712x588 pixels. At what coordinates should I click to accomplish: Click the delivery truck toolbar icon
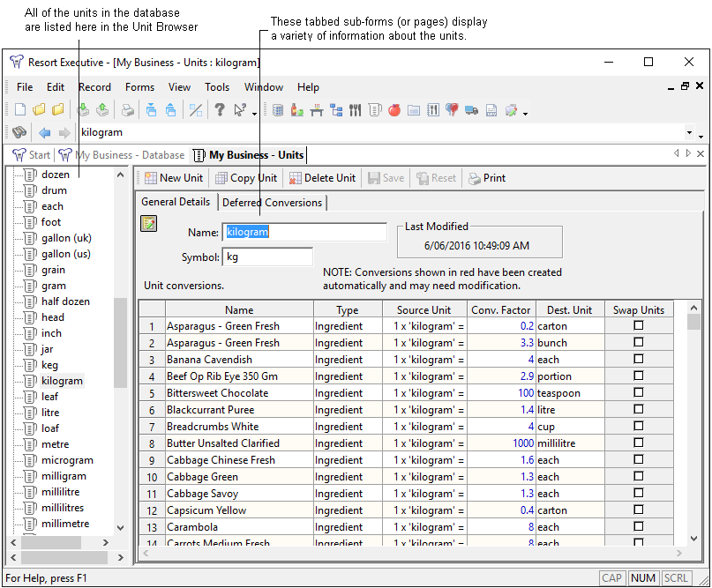coord(472,110)
